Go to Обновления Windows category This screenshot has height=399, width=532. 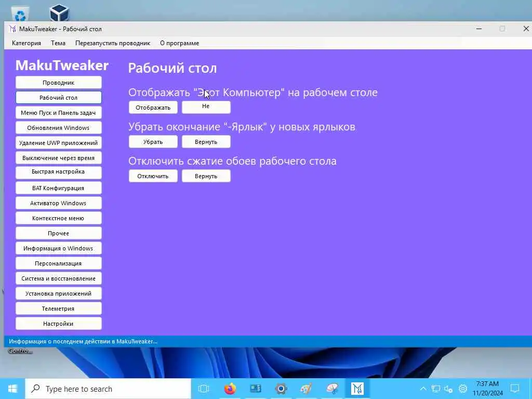click(x=58, y=128)
